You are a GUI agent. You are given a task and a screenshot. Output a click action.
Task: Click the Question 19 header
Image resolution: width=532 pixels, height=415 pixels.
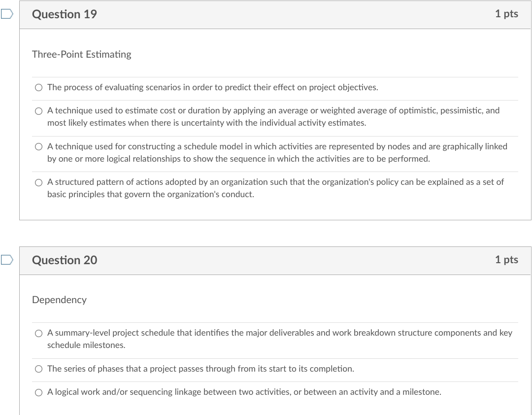pos(65,14)
